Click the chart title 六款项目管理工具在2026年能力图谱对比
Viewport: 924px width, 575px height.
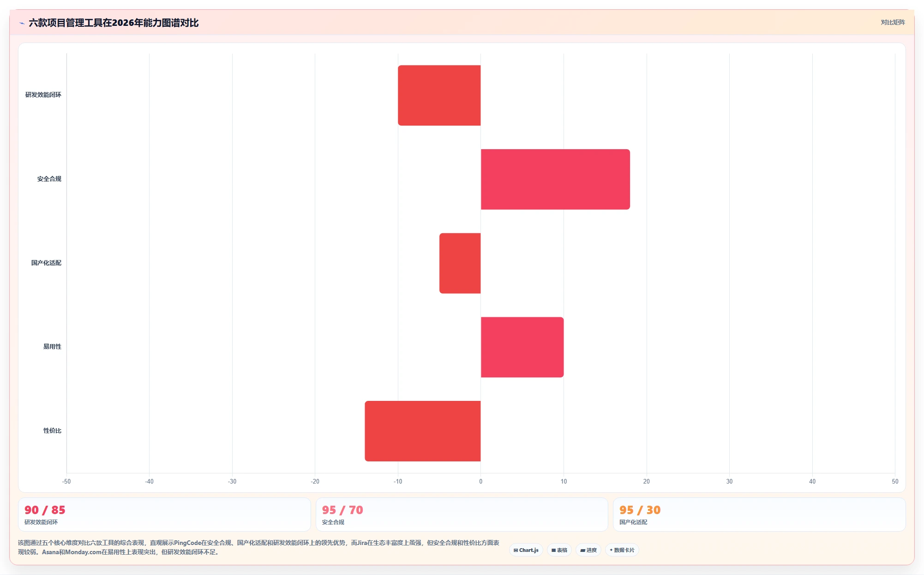click(x=114, y=23)
